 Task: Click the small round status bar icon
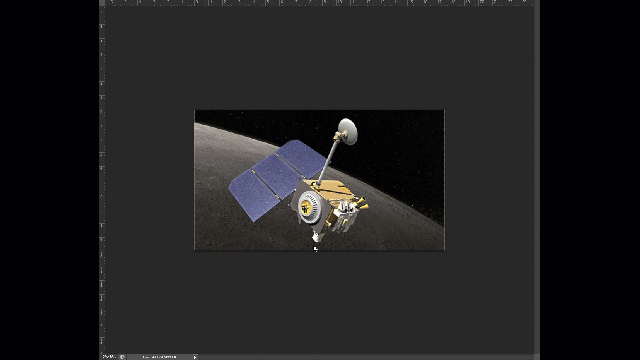point(122,357)
